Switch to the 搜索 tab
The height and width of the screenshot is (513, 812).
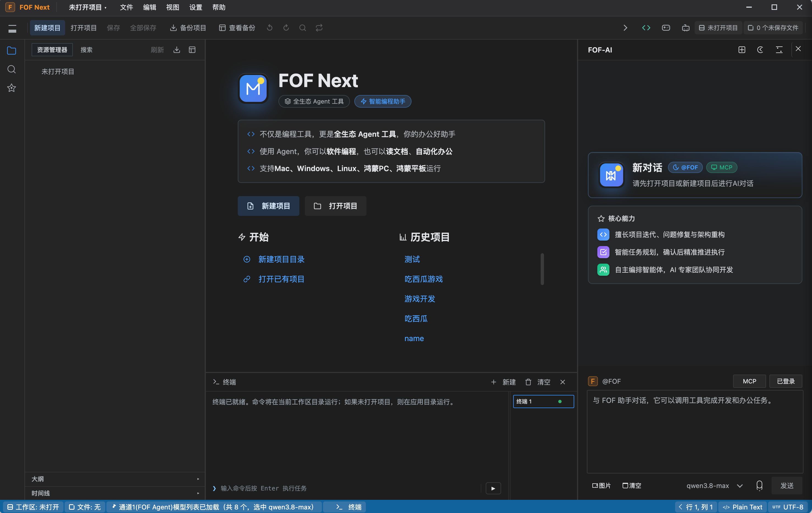tap(87, 50)
